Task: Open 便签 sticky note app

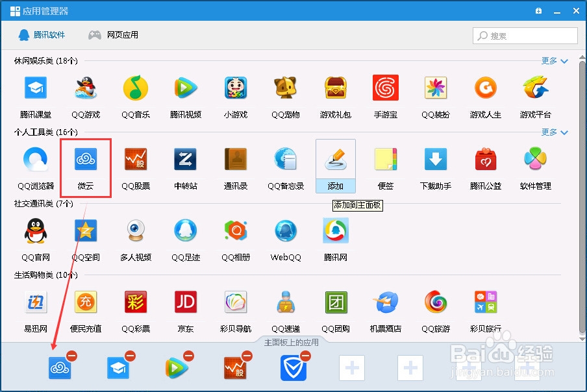Action: (386, 160)
